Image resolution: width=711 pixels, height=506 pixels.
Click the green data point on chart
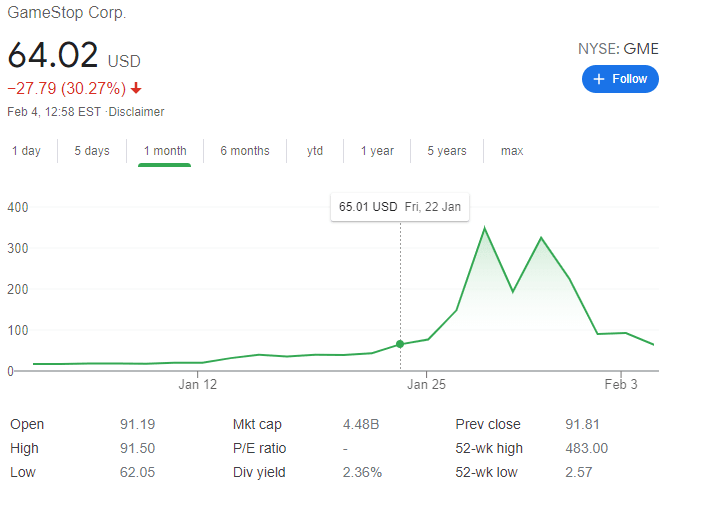401,344
